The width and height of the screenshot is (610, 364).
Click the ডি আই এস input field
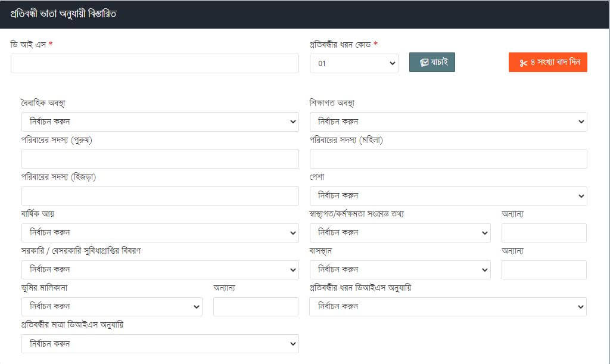154,63
